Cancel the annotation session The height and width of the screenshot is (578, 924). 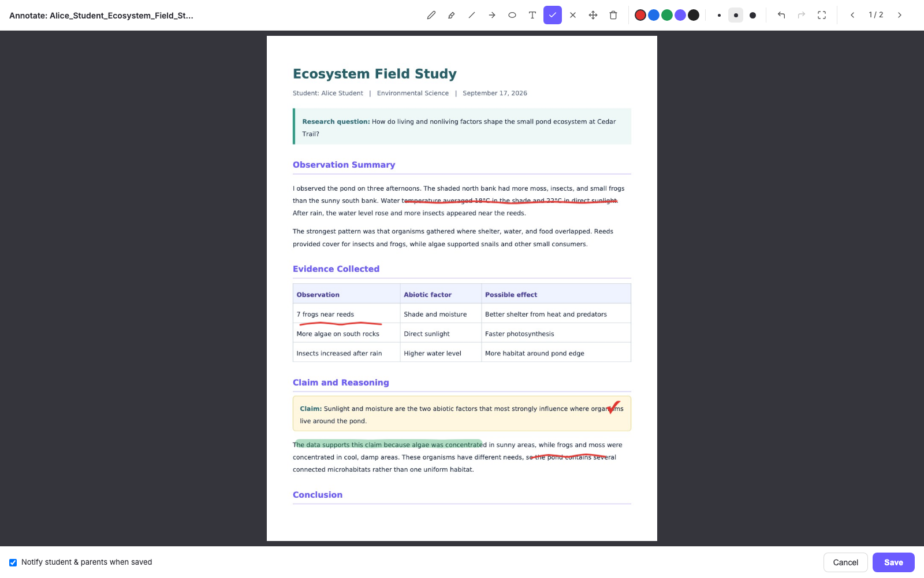point(845,562)
